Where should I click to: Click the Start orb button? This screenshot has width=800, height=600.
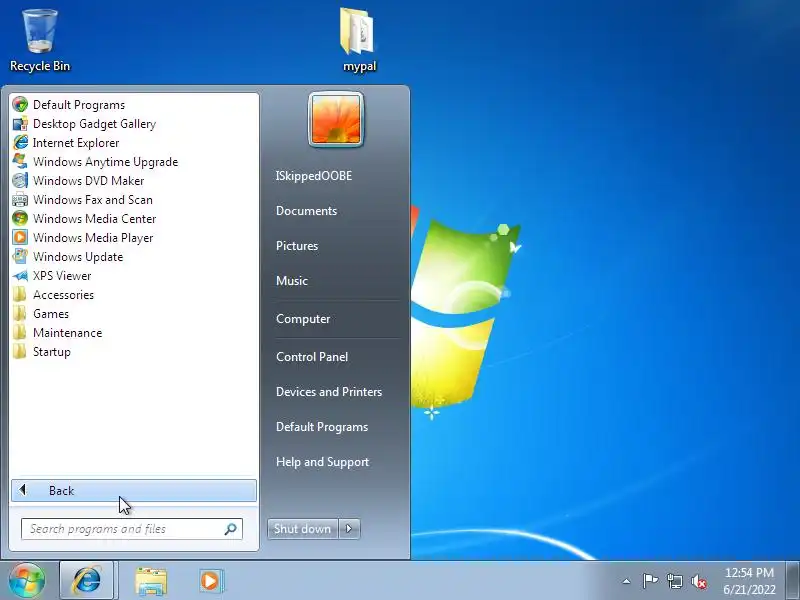tap(27, 581)
